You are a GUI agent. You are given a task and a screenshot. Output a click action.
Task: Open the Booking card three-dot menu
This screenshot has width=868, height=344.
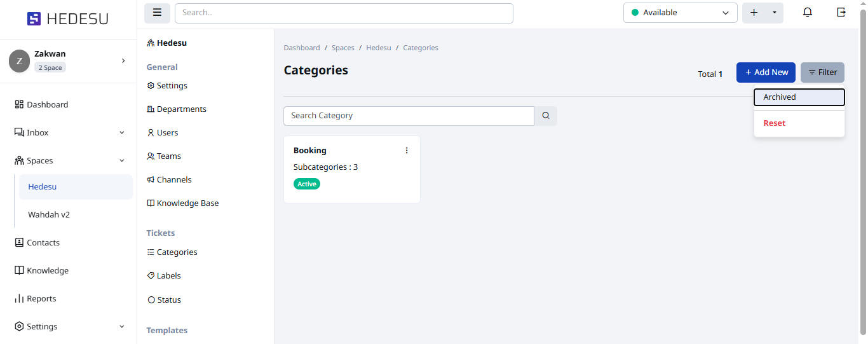coord(407,151)
